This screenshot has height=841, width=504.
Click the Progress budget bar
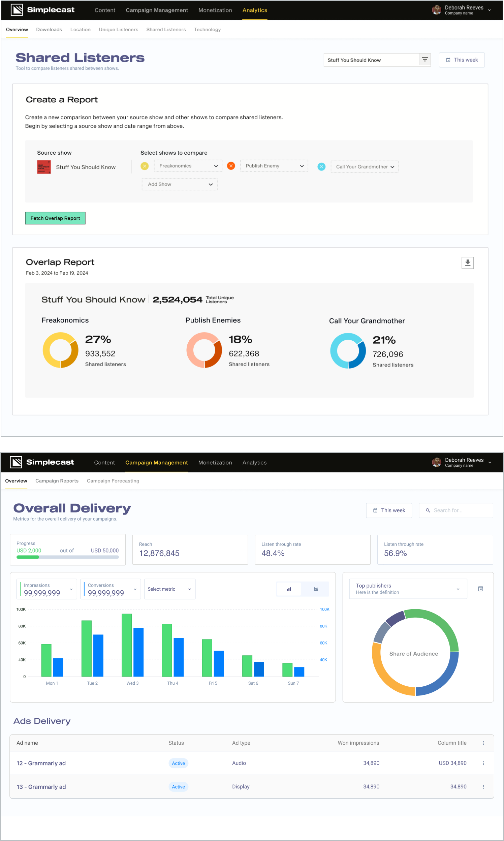coord(68,557)
